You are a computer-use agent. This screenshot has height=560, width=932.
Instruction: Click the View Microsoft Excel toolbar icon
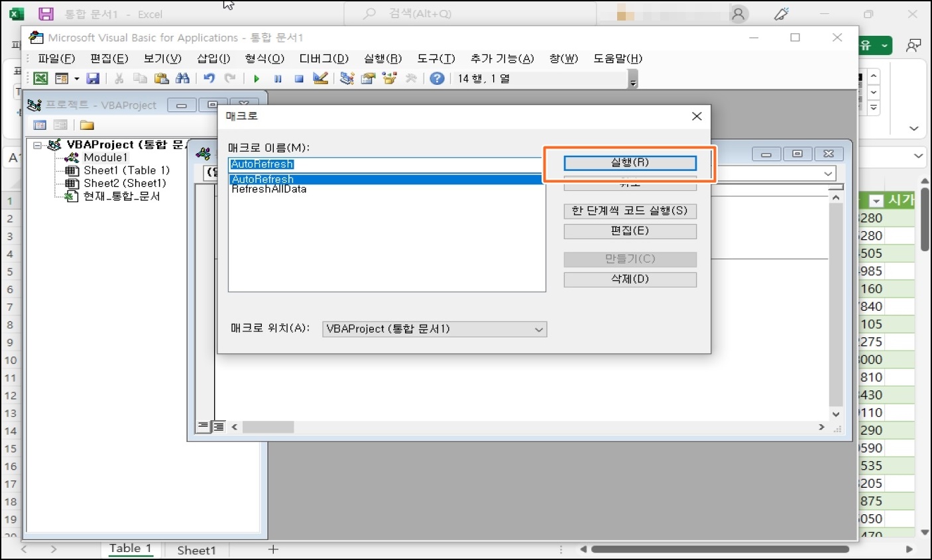40,79
